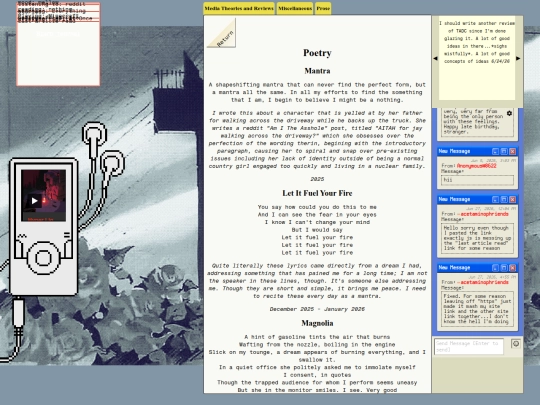
Task: Click the right side button of the player wheel
Action: 68,249
